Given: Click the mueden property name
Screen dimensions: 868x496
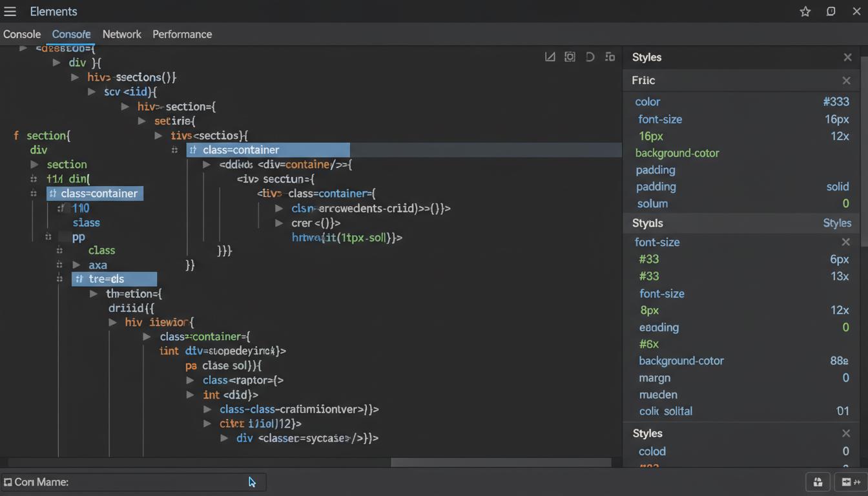Looking at the screenshot, I should (x=658, y=395).
